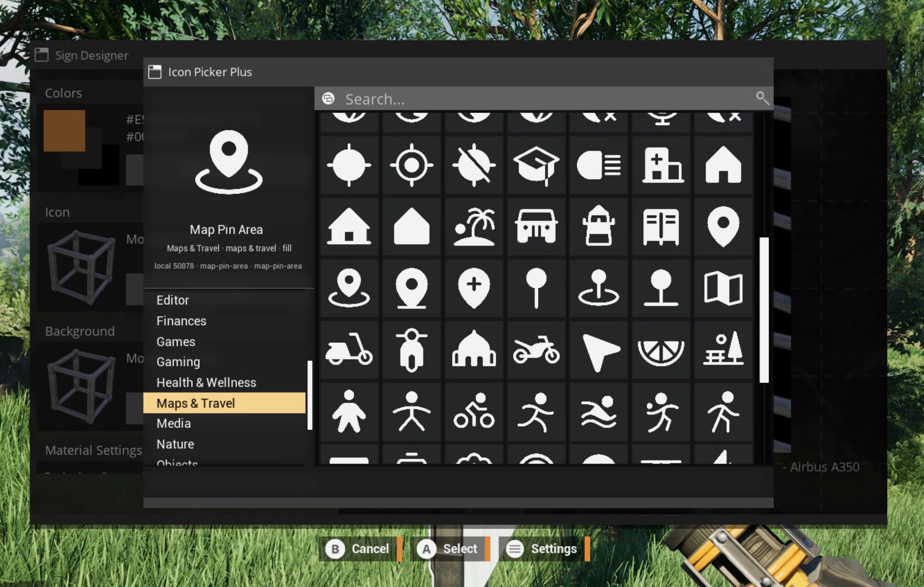Choose the motorcycle icon
The image size is (924, 587).
click(x=536, y=349)
